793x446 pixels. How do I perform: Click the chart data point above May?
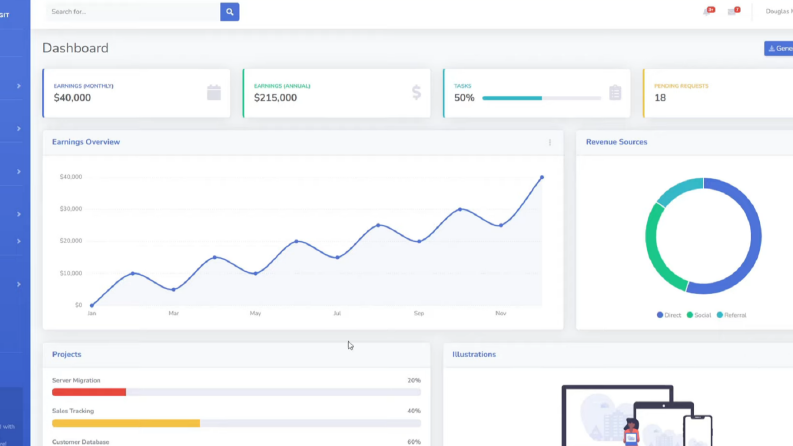[x=255, y=274]
